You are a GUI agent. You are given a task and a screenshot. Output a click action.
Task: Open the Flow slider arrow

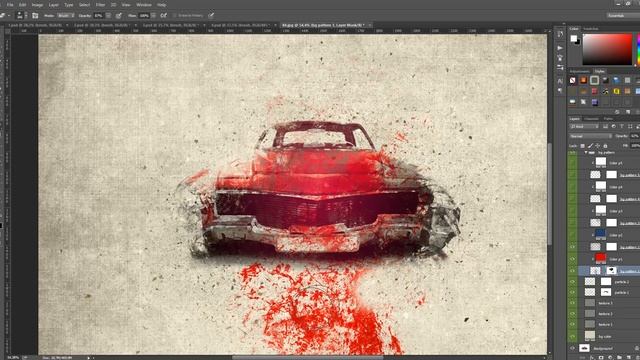click(153, 16)
